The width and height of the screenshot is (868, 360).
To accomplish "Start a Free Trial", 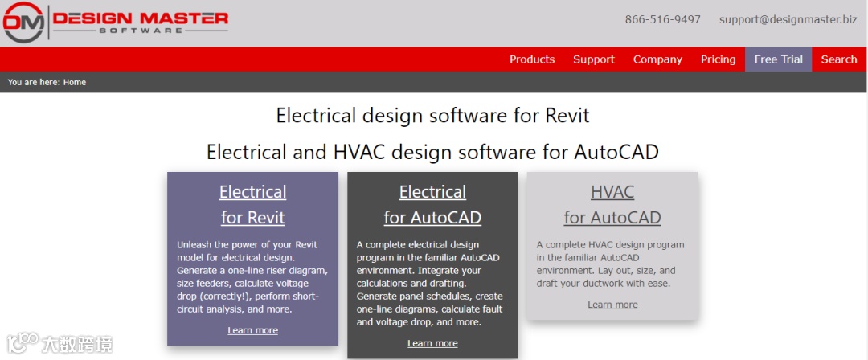I will pyautogui.click(x=778, y=59).
